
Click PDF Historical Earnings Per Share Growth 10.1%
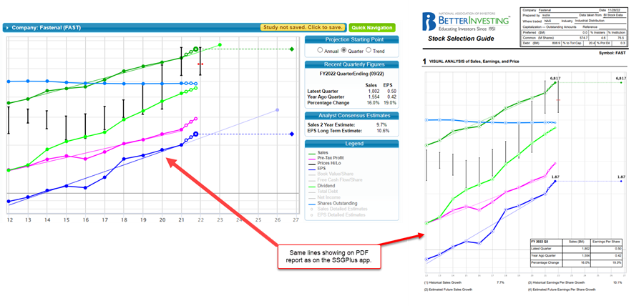click(x=618, y=282)
